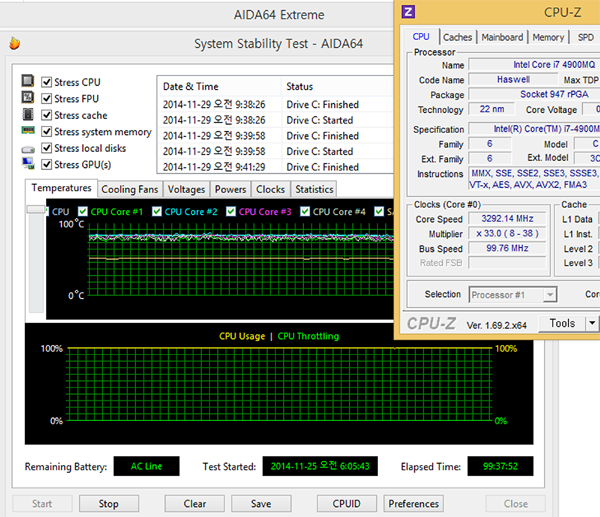The height and width of the screenshot is (517, 600).
Task: Click the Elapsed Time 99:37:52 readout
Action: (x=500, y=466)
